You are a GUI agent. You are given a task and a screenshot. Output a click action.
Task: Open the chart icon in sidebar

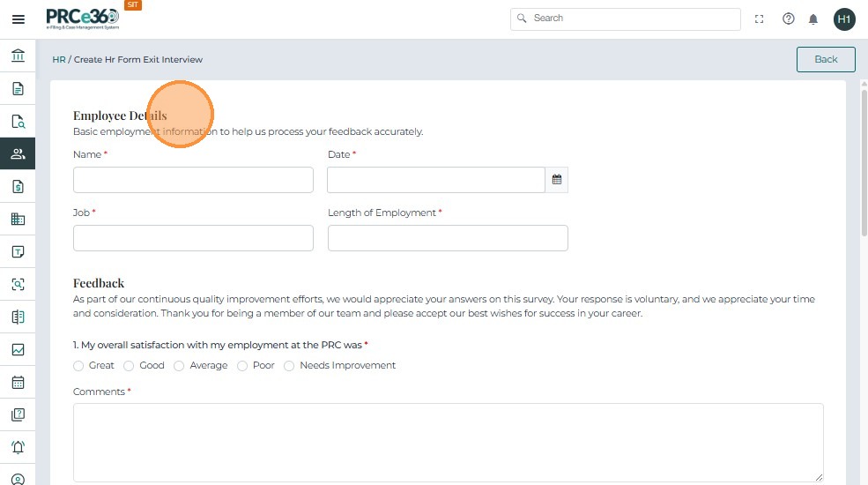tap(18, 349)
